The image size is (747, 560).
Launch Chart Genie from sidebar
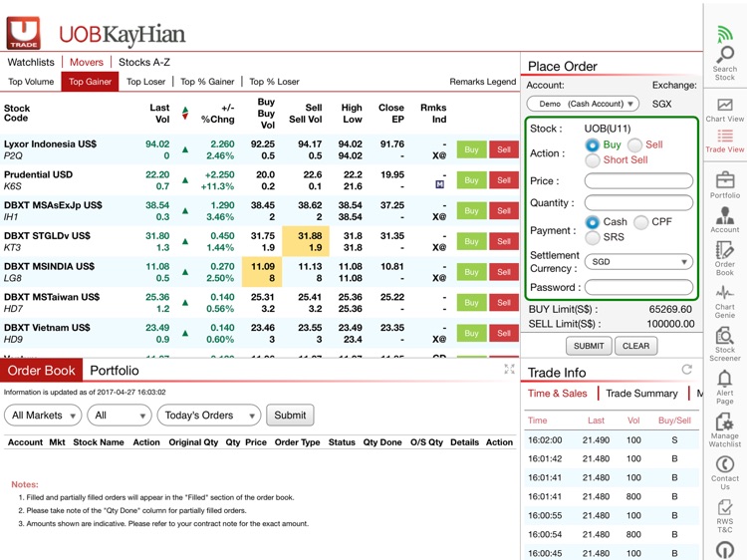click(x=725, y=302)
